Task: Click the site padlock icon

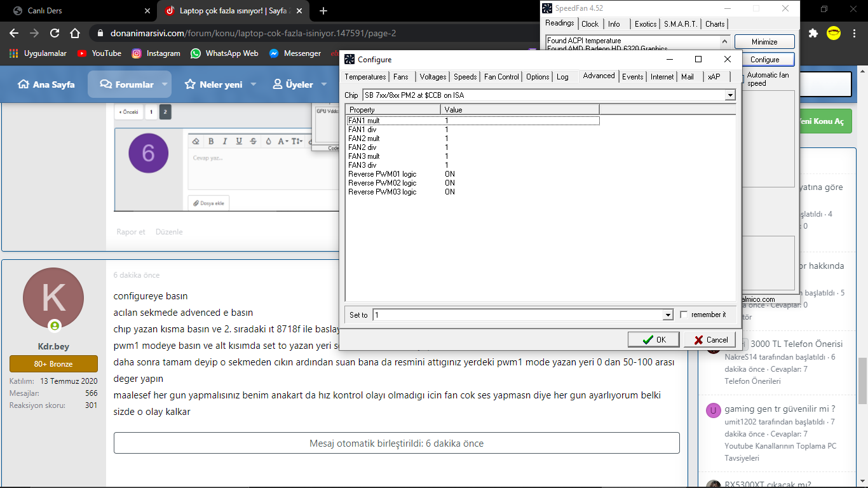Action: tap(100, 33)
